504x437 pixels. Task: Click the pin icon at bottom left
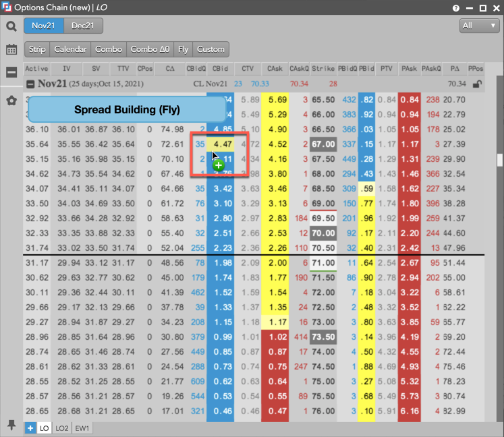point(11,425)
